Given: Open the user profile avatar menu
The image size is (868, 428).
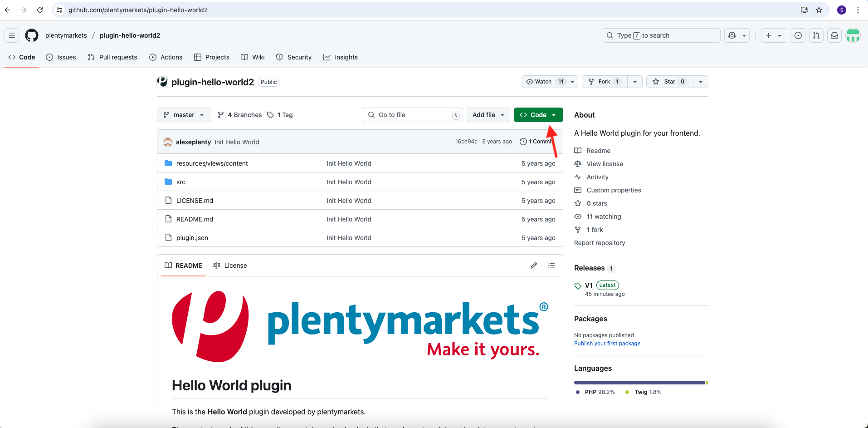Looking at the screenshot, I should click(853, 35).
